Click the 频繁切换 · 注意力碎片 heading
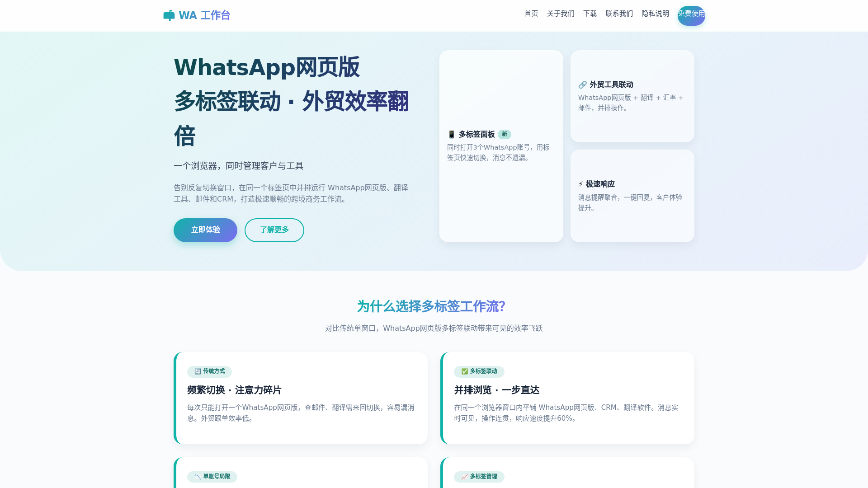This screenshot has width=868, height=488. (x=234, y=390)
